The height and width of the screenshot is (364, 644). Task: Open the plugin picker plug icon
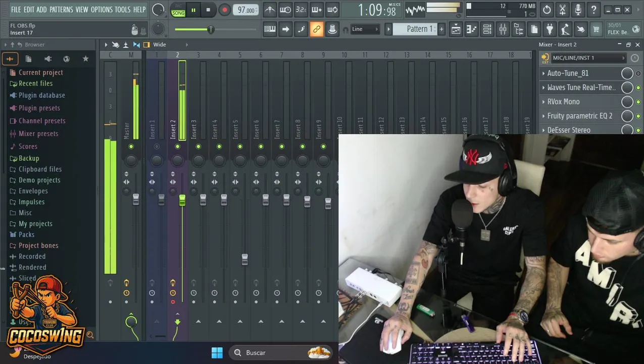click(x=550, y=29)
